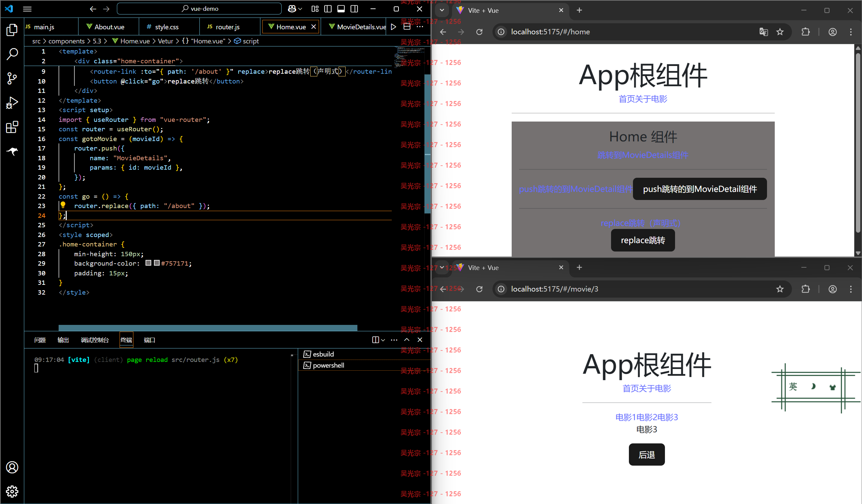Open Source Control view in activity bar
This screenshot has width=862, height=504.
pos(12,78)
